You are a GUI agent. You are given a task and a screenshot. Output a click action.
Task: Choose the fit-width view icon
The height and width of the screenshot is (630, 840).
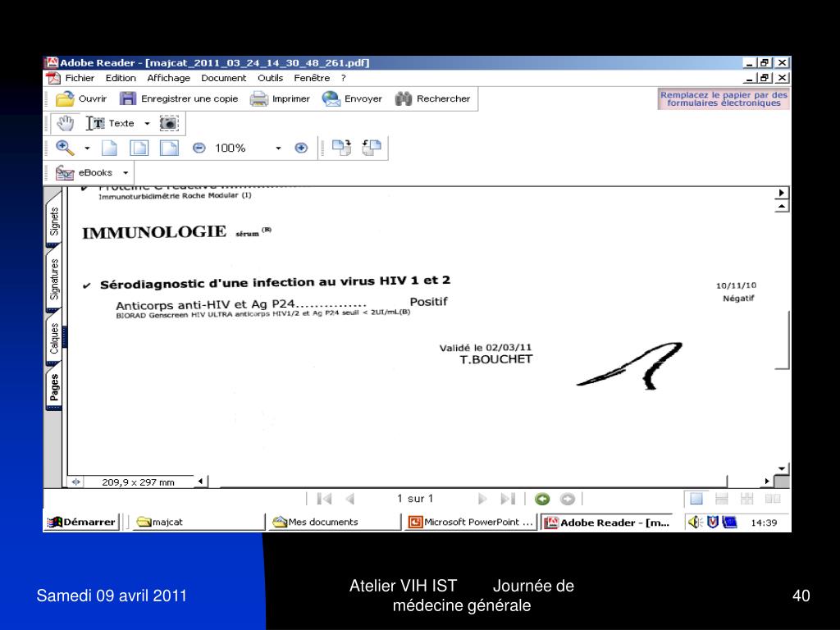pyautogui.click(x=169, y=148)
